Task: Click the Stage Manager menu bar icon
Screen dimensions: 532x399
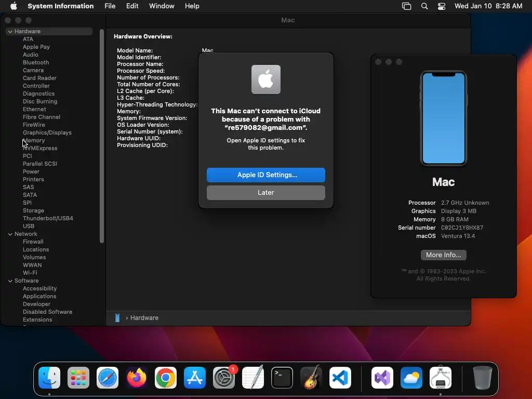Action: click(x=406, y=6)
